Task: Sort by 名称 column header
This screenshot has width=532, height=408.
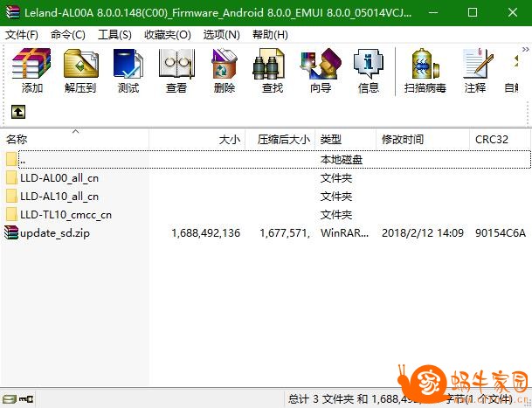Action: coord(74,139)
